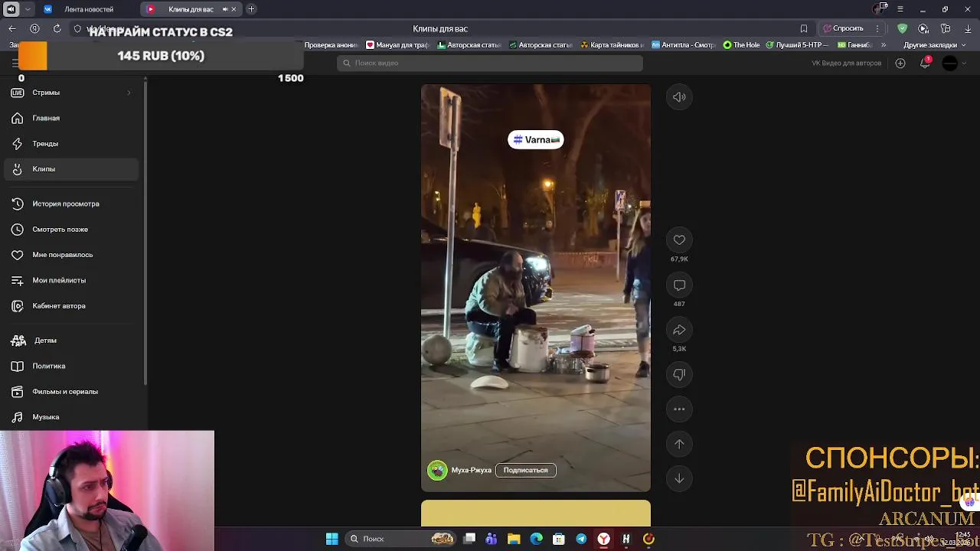The width and height of the screenshot is (980, 551).
Task: Open Детям category
Action: 71,341
